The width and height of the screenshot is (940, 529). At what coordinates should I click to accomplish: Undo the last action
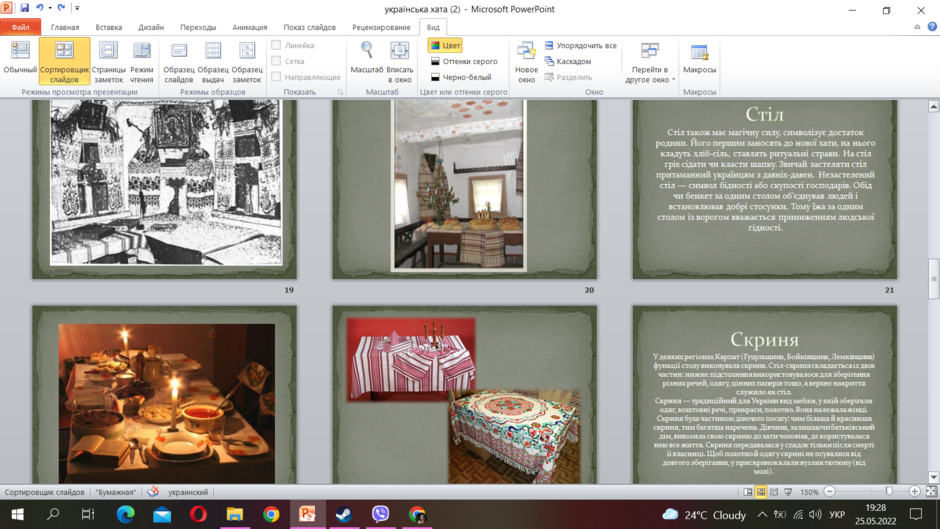click(40, 8)
